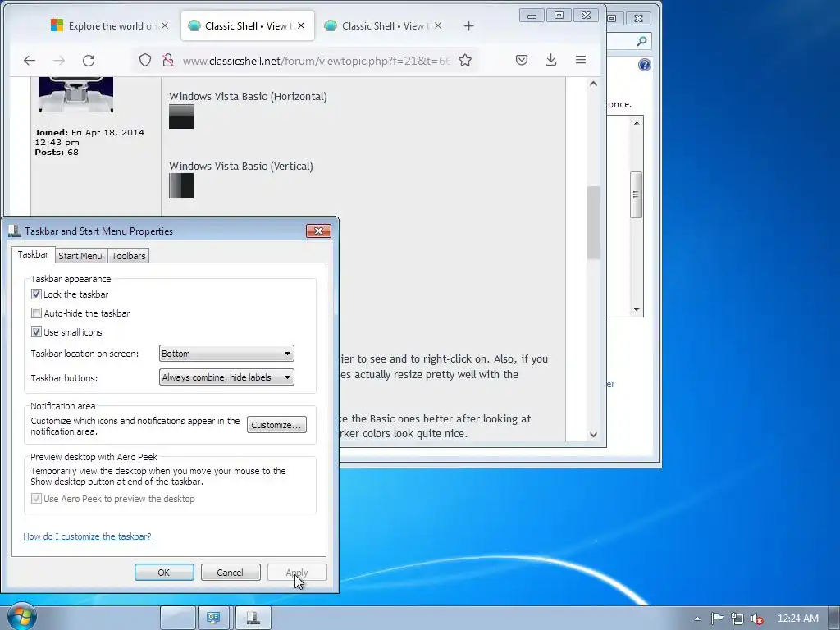Go back in Firefox browser
The width and height of the screenshot is (840, 630).
pos(30,61)
